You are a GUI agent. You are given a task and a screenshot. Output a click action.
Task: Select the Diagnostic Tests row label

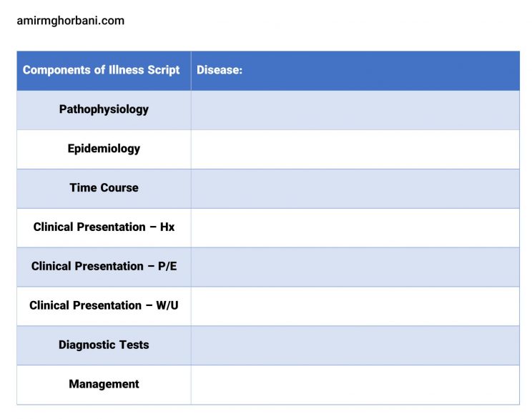tap(104, 345)
